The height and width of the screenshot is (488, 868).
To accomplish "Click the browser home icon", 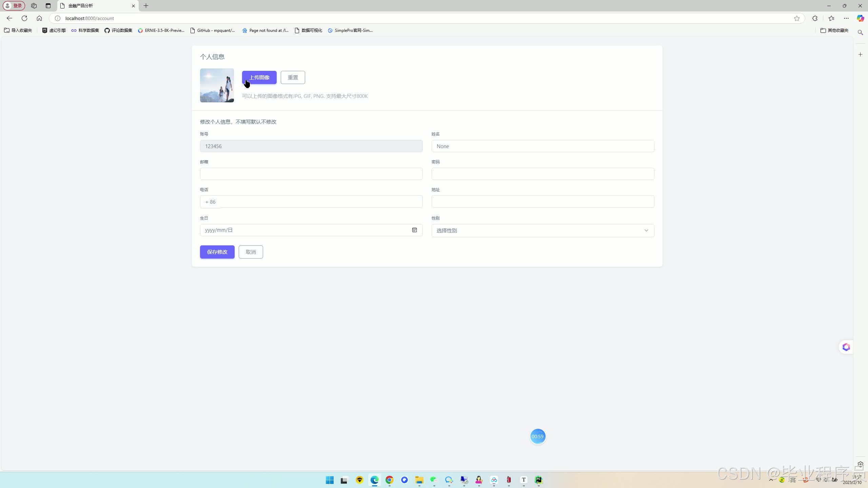I will (x=39, y=18).
